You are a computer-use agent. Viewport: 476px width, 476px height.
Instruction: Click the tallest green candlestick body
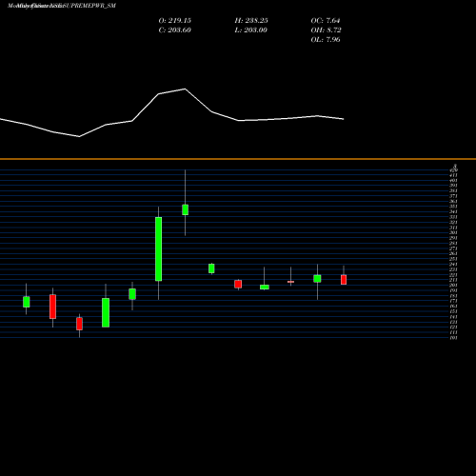pyautogui.click(x=158, y=249)
